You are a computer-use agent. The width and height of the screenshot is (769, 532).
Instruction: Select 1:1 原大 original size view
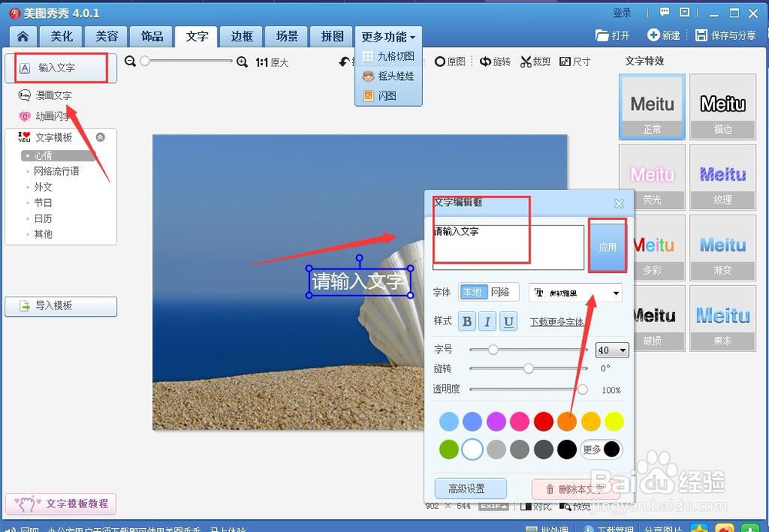[x=272, y=62]
